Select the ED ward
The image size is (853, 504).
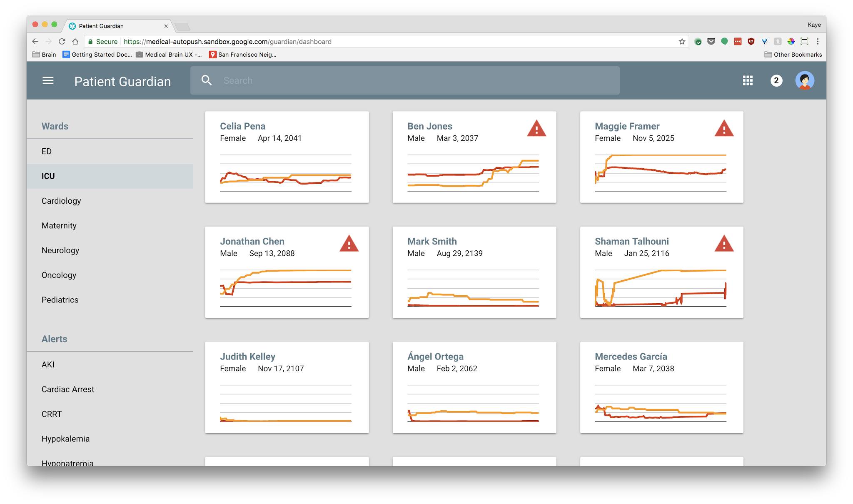47,151
